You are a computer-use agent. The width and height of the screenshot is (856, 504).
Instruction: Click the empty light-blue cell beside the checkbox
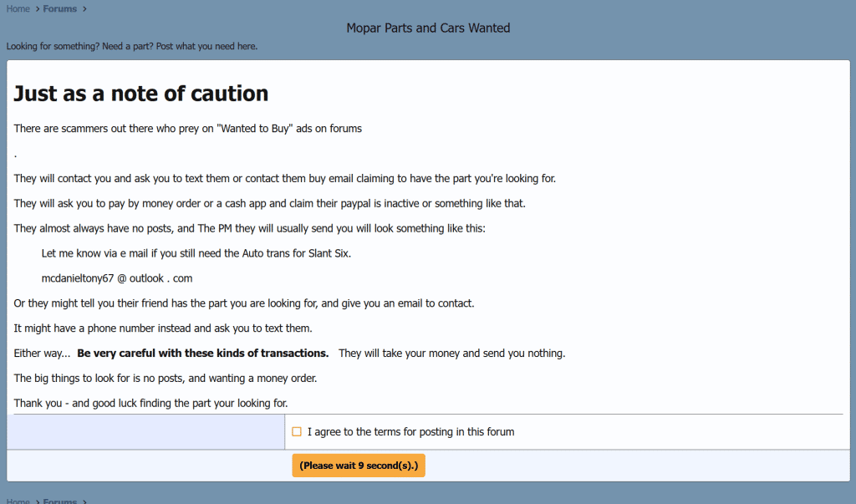pyautogui.click(x=145, y=432)
